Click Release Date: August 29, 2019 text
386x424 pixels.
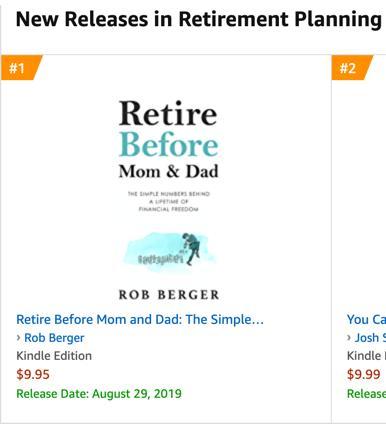[x=99, y=393]
